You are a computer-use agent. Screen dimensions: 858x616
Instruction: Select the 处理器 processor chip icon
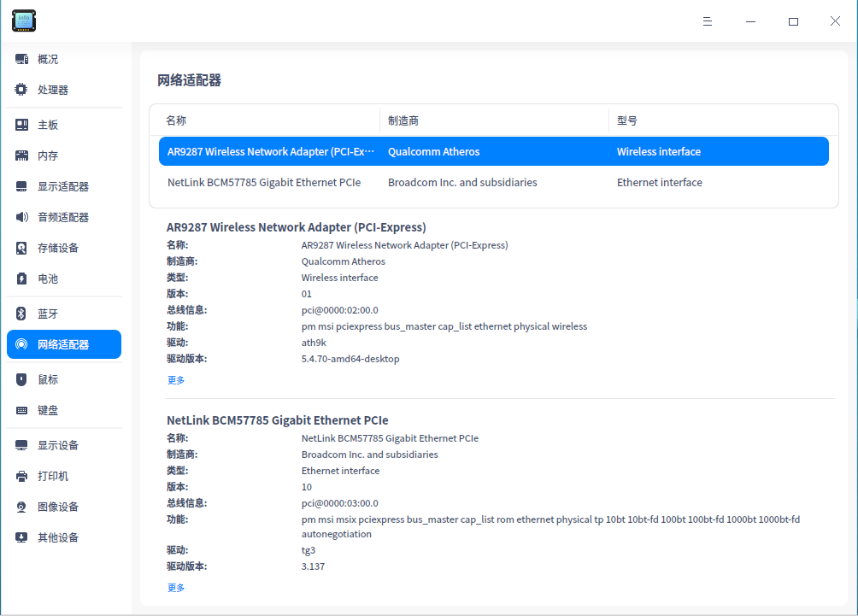coord(21,90)
